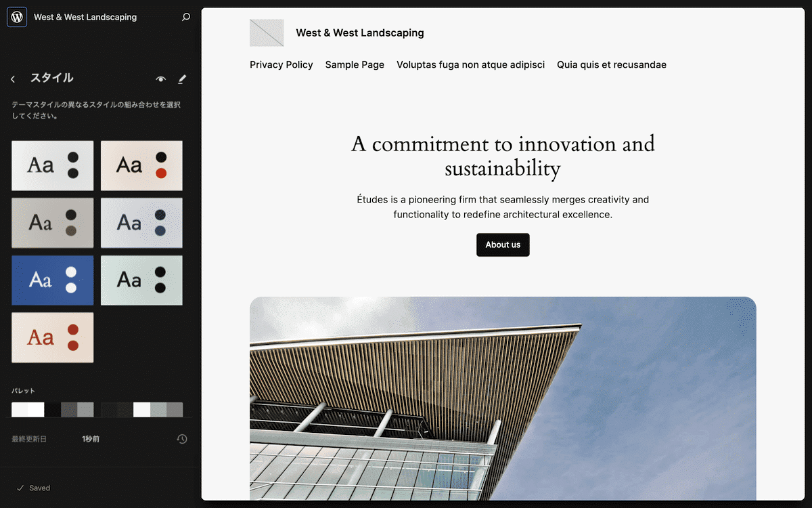Pick the red text cream style variation
Image resolution: width=812 pixels, height=508 pixels.
tap(53, 337)
